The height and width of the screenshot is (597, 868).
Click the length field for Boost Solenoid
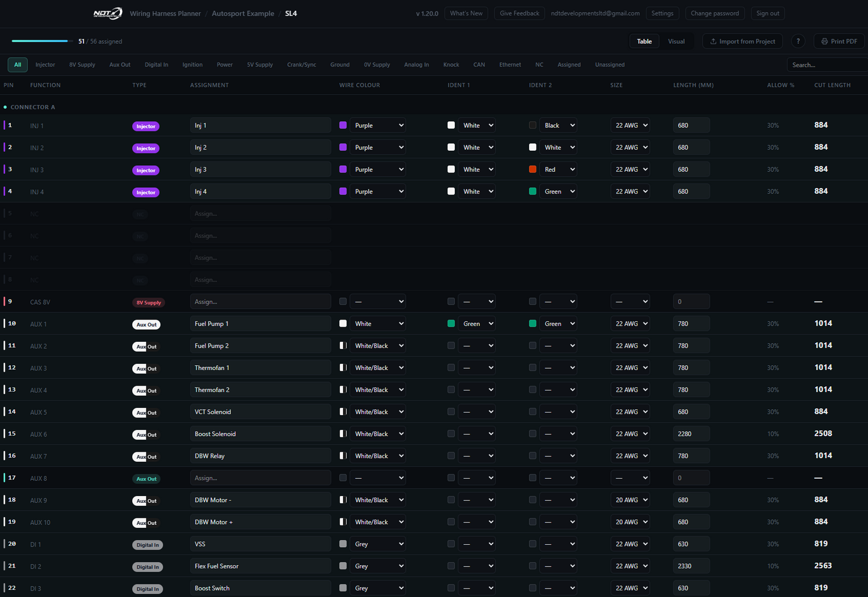(x=691, y=434)
